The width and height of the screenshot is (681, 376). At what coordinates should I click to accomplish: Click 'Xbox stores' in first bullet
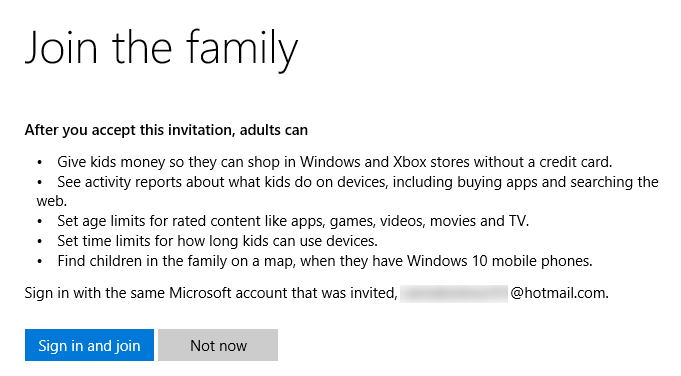click(431, 162)
